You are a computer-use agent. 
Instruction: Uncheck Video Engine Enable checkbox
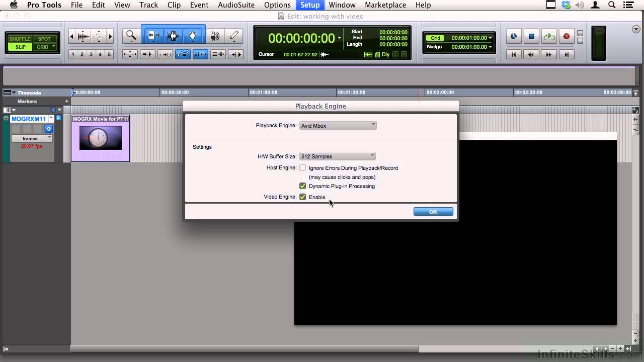(x=302, y=197)
